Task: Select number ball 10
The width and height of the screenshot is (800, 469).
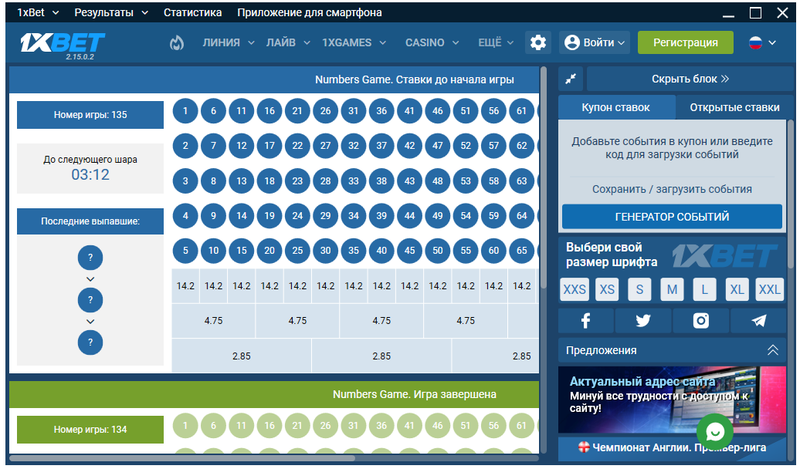Action: click(213, 251)
